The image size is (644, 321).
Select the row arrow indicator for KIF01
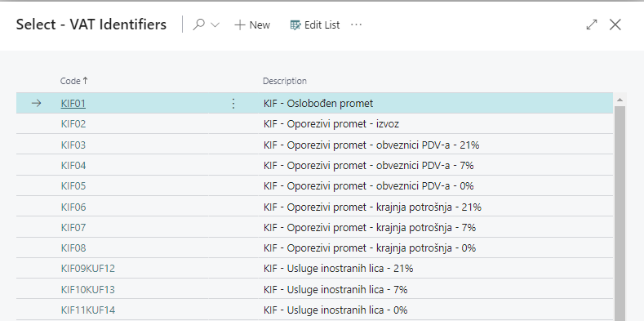tap(37, 103)
